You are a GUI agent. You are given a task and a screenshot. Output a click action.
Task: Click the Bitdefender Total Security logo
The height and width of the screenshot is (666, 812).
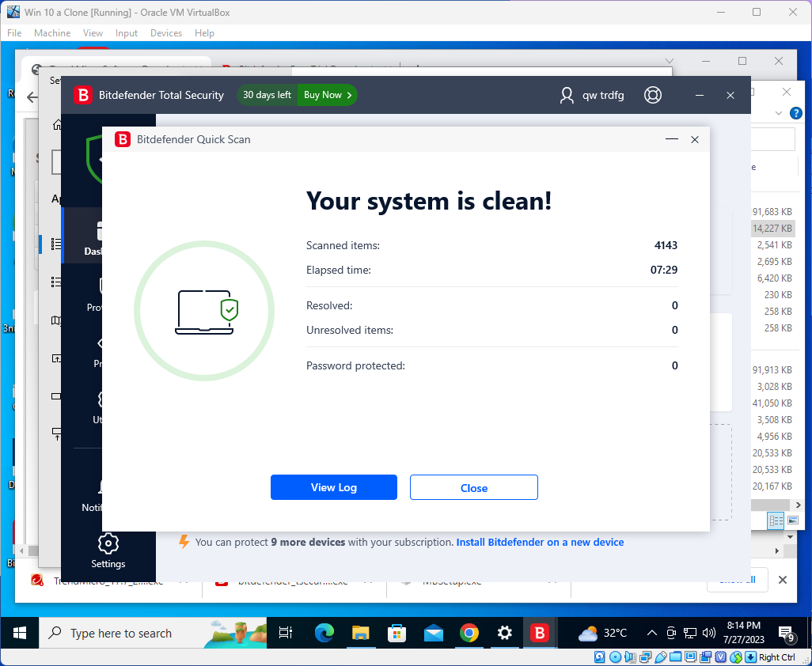82,95
